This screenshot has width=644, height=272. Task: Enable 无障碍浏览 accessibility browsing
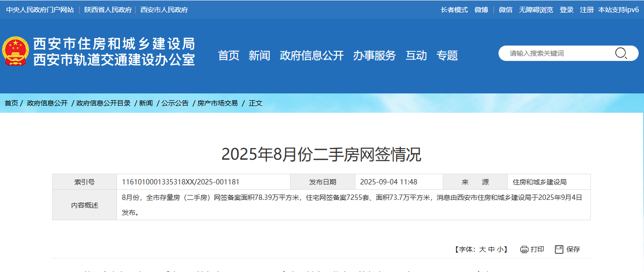point(536,10)
